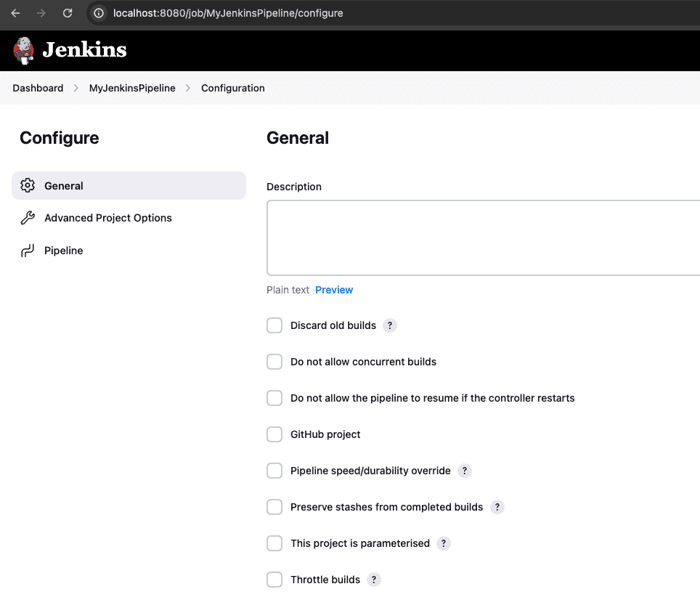Image resolution: width=700 pixels, height=605 pixels.
Task: Check This project is parameterised
Action: tap(274, 543)
